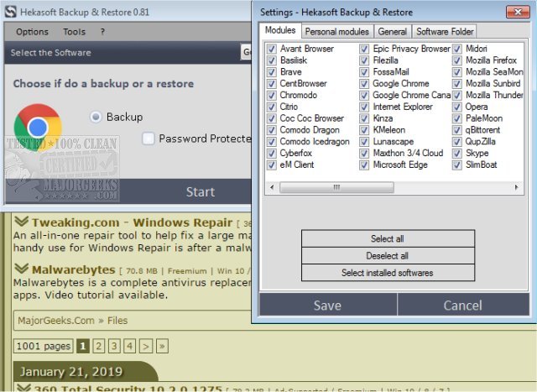
Task: Click the next page > arrow
Action: pyautogui.click(x=146, y=346)
